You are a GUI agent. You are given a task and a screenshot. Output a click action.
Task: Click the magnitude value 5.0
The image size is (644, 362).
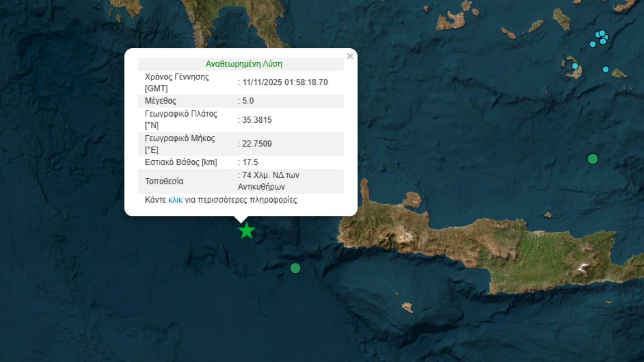pos(248,101)
